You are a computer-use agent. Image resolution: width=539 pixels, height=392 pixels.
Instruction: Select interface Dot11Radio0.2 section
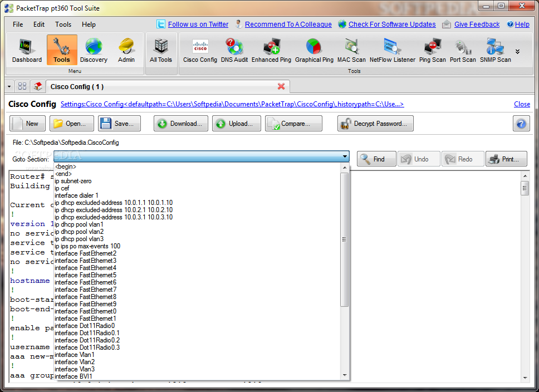click(x=197, y=340)
